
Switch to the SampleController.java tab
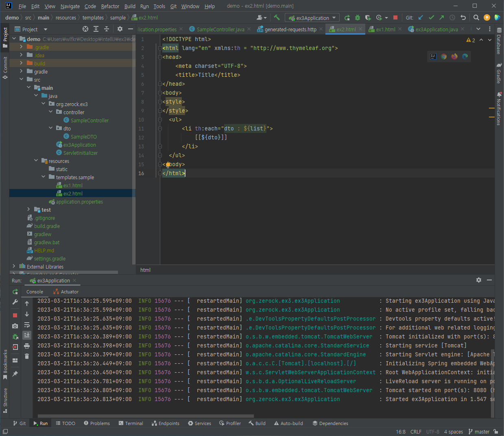click(x=220, y=29)
